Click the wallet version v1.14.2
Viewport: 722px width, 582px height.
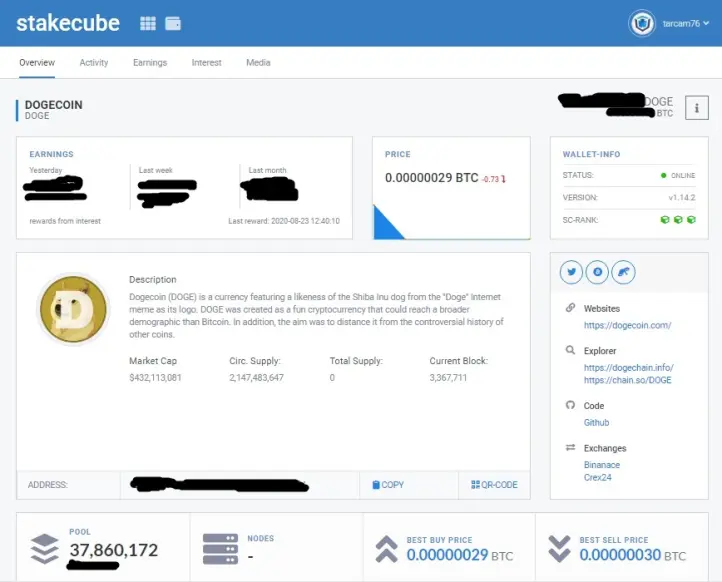(682, 198)
